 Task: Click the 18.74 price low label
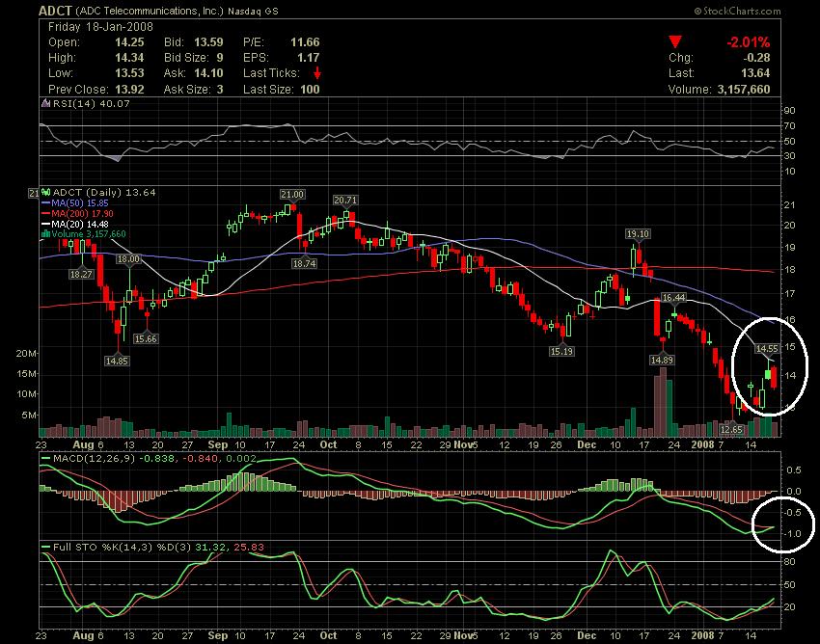click(x=304, y=263)
